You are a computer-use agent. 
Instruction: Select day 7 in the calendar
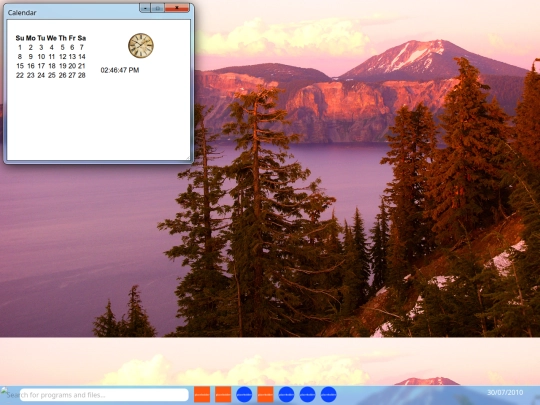pyautogui.click(x=82, y=47)
